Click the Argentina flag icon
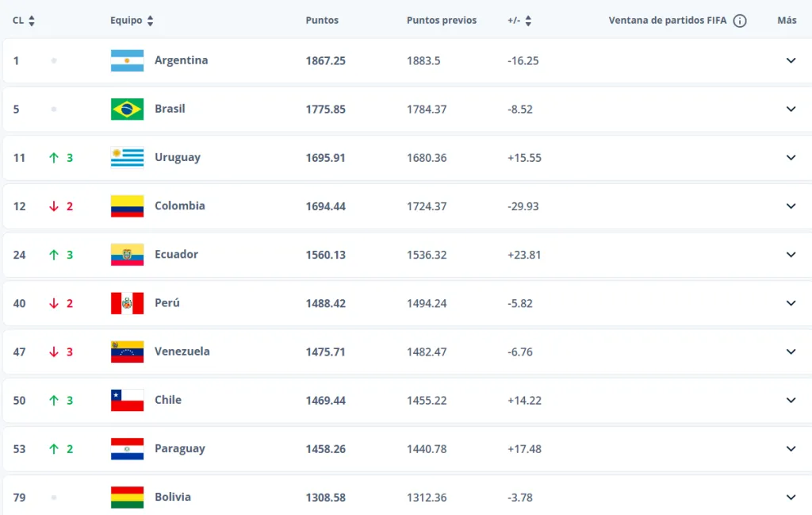Image resolution: width=812 pixels, height=515 pixels. [127, 60]
